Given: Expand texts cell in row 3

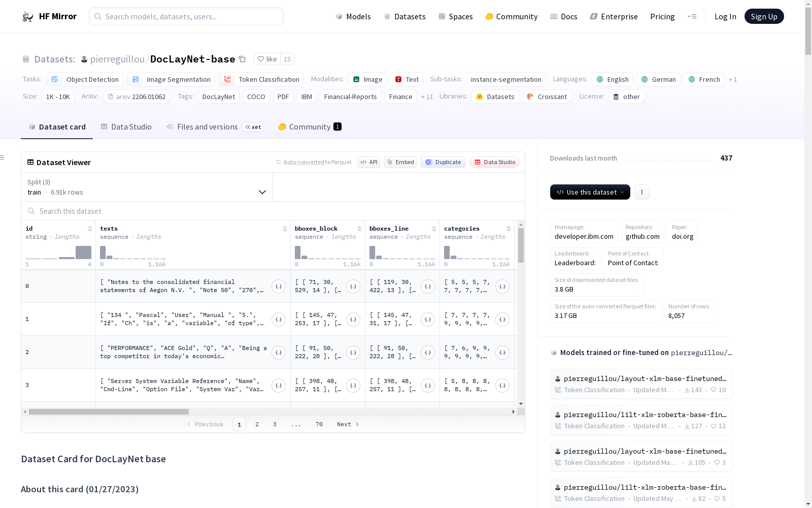Looking at the screenshot, I should click(279, 386).
